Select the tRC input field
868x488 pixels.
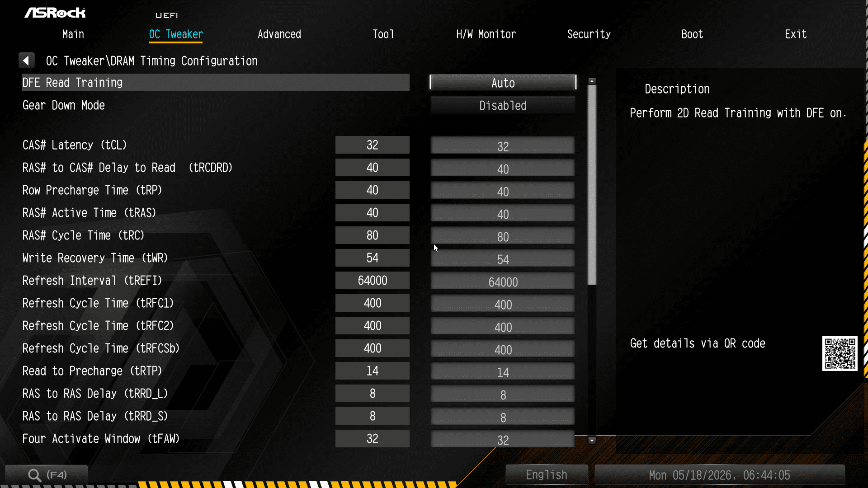[503, 236]
